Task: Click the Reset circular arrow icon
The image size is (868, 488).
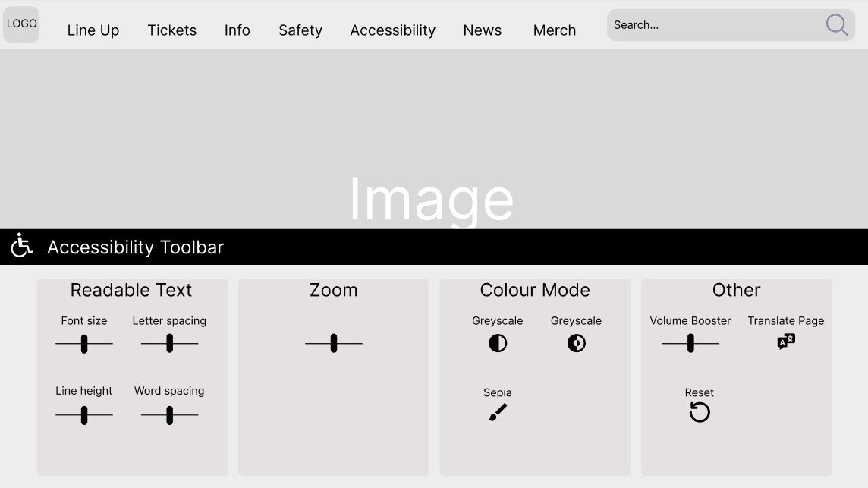Action: click(700, 412)
